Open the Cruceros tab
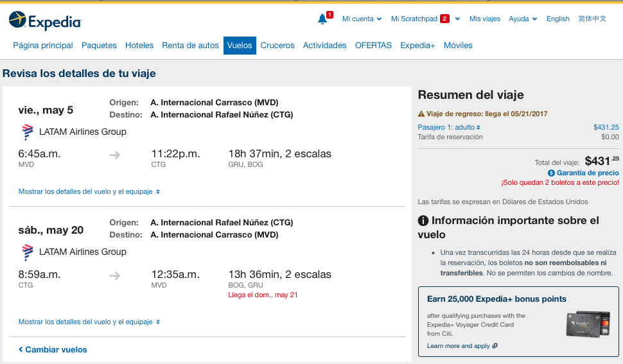This screenshot has width=623, height=364. click(x=277, y=45)
